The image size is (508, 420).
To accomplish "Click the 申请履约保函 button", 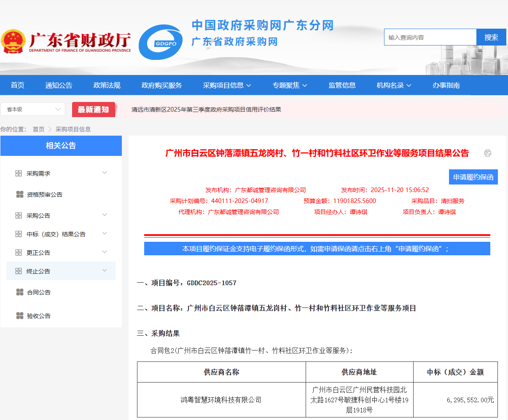I will click(x=473, y=177).
